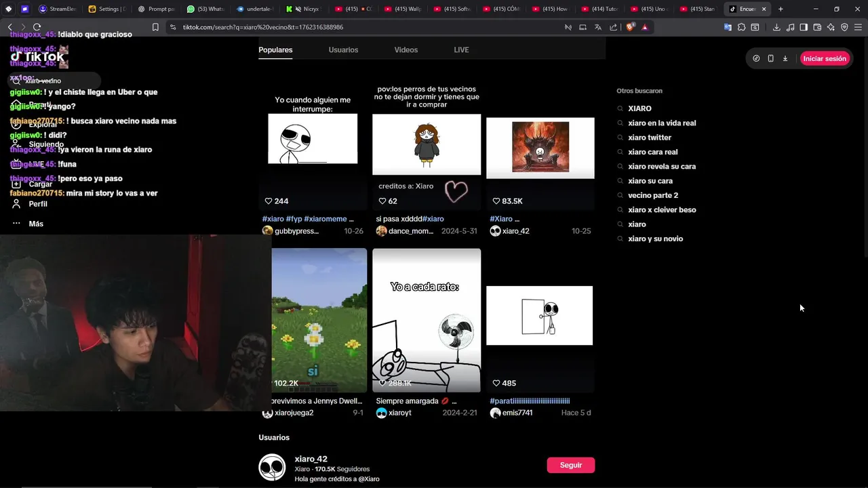Switch to Usuarios tab
868x488 pixels.
click(x=343, y=50)
